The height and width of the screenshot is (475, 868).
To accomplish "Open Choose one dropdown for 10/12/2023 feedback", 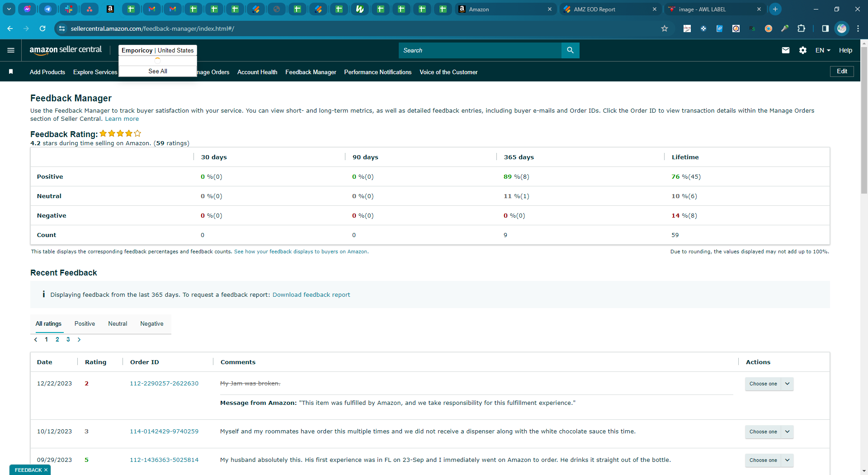I will 769,432.
